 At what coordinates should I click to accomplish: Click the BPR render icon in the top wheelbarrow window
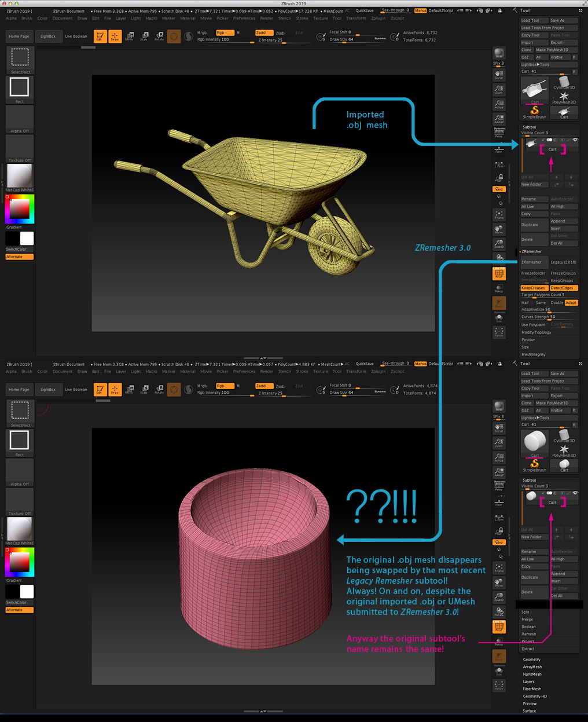[499, 53]
